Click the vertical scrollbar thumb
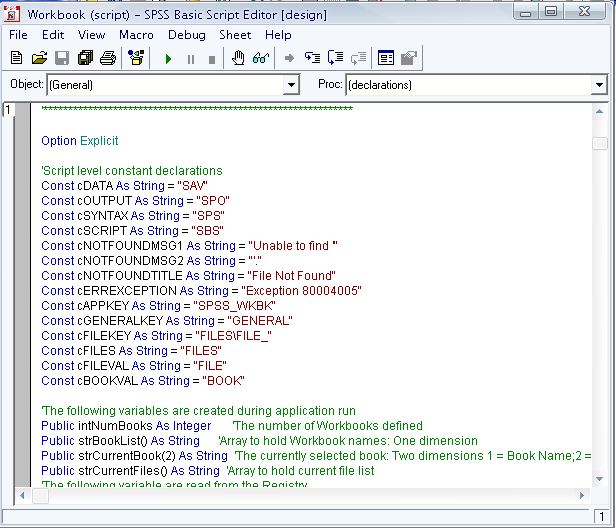This screenshot has width=616, height=528. [x=600, y=143]
